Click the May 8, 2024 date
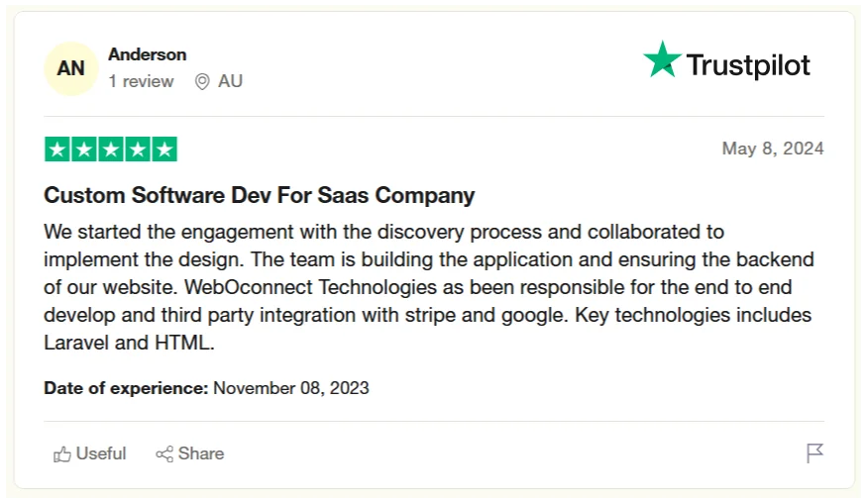 pyautogui.click(x=773, y=149)
